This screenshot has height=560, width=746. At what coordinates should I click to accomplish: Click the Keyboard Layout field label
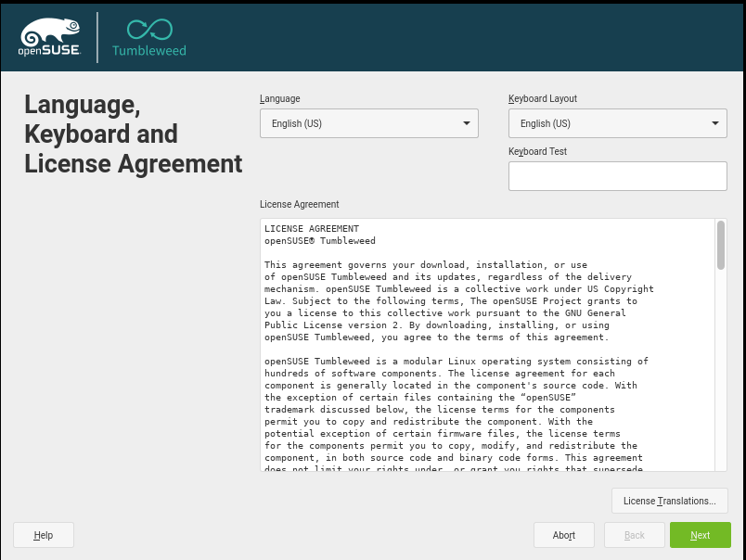tap(543, 98)
